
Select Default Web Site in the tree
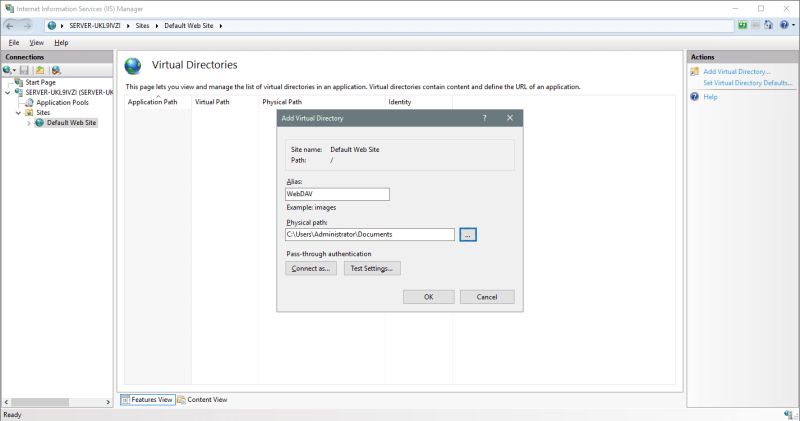71,122
